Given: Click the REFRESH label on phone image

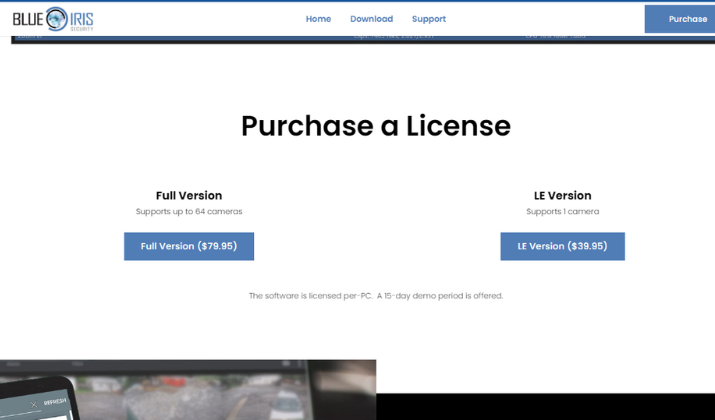Looking at the screenshot, I should coord(55,402).
